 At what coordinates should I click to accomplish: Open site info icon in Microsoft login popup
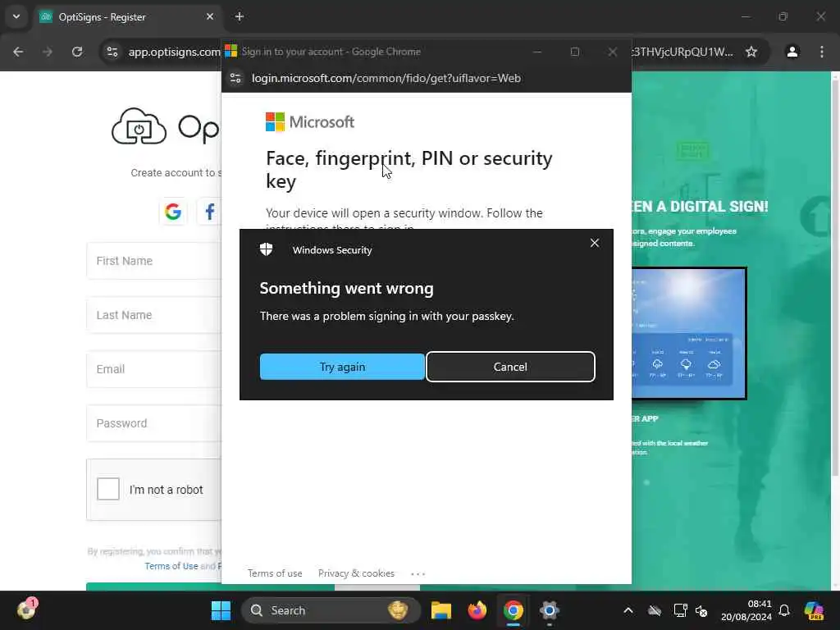pyautogui.click(x=235, y=78)
